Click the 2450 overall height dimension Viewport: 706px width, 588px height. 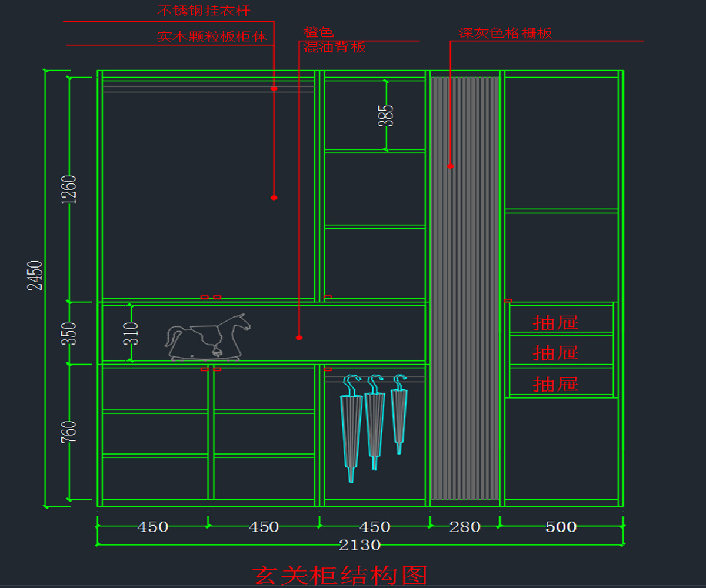[35, 275]
